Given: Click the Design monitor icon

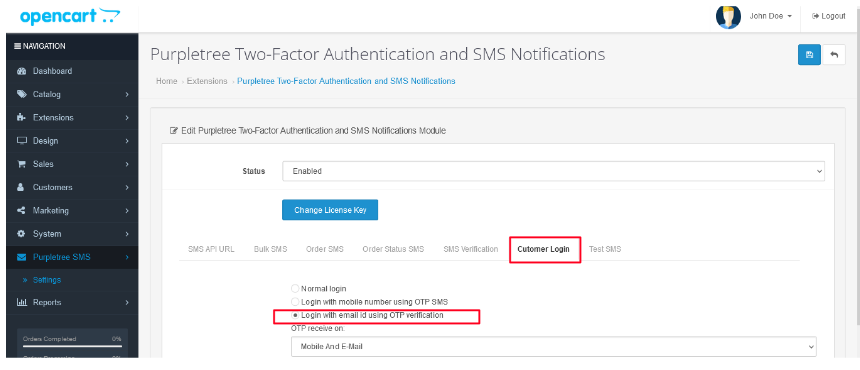Looking at the screenshot, I should point(22,141).
